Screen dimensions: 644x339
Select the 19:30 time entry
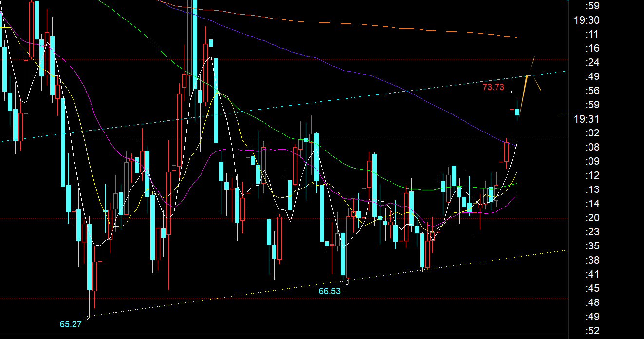(587, 20)
